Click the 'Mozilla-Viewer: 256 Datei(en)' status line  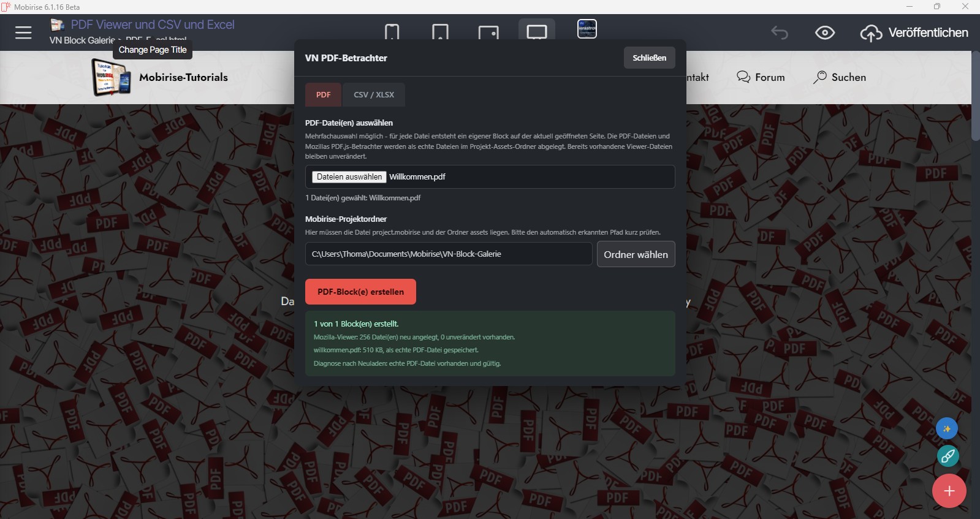pos(414,337)
